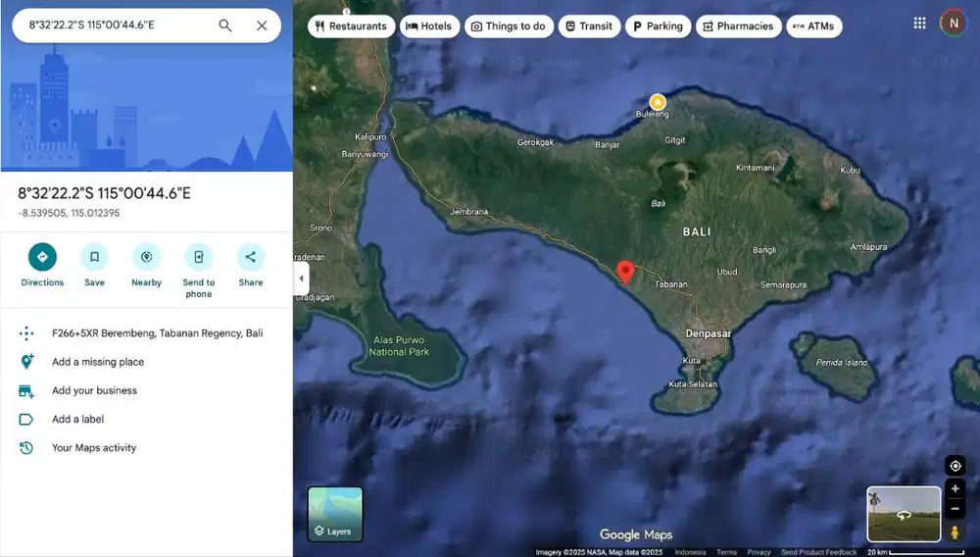This screenshot has width=980, height=557.
Task: Show your current location
Action: coord(955,466)
